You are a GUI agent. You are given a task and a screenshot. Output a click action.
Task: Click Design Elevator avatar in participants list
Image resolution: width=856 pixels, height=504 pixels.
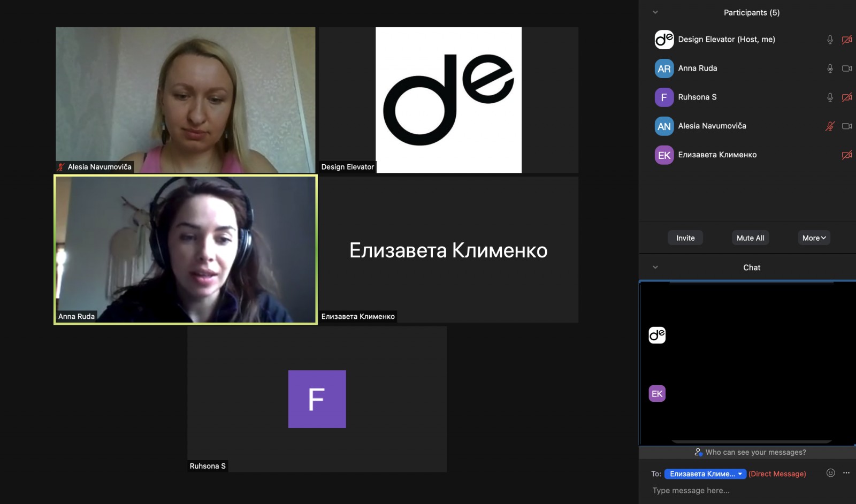coord(664,40)
